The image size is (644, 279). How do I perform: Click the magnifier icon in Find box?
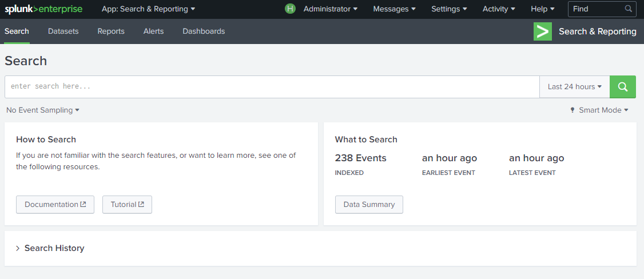629,9
